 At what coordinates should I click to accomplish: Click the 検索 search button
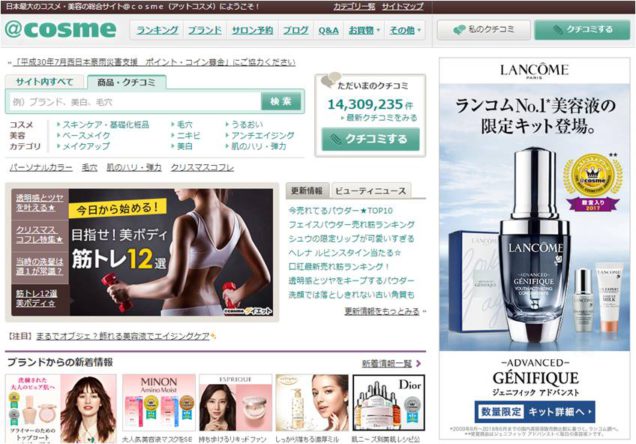[281, 101]
